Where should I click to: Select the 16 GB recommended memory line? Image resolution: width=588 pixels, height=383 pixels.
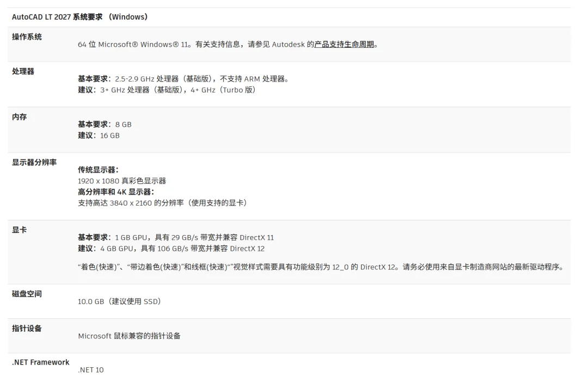(99, 135)
